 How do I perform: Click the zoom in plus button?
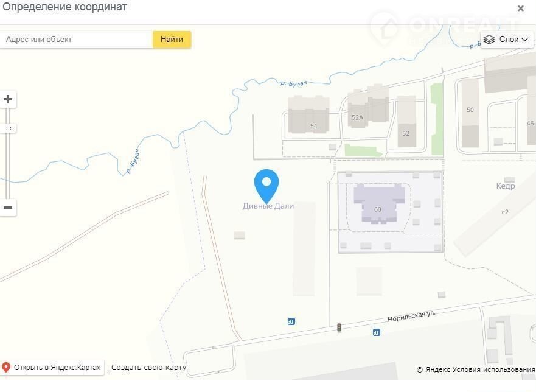[8, 100]
